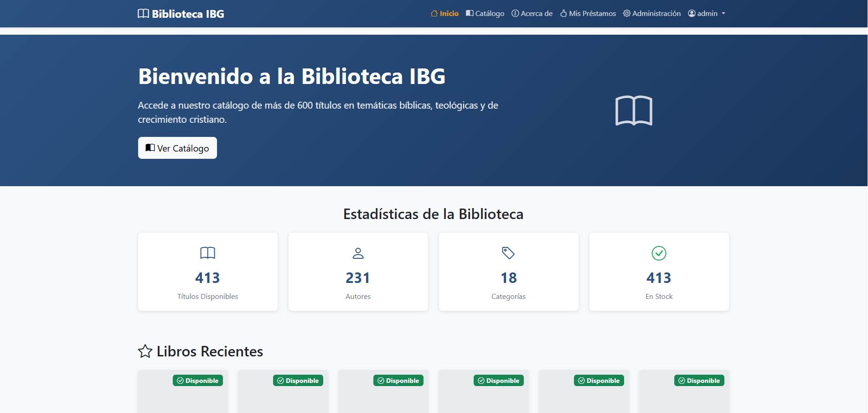
Task: Select the Acerca de navigation link
Action: pos(532,13)
